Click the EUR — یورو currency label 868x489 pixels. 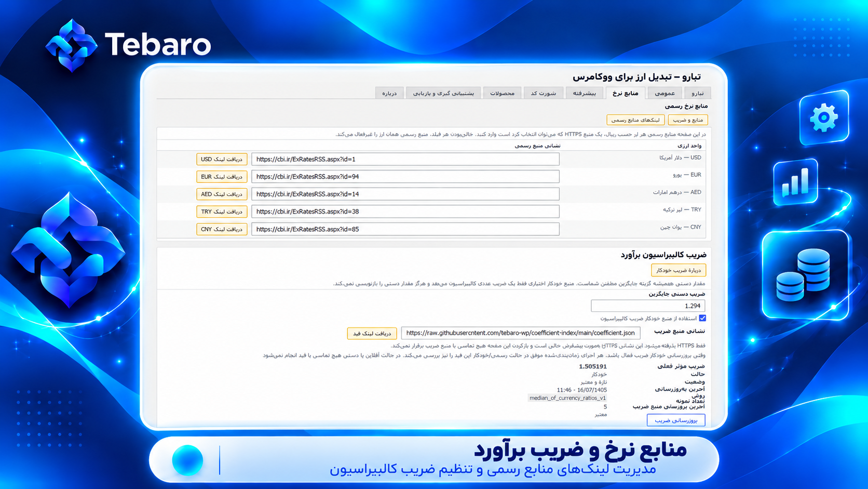[687, 175]
